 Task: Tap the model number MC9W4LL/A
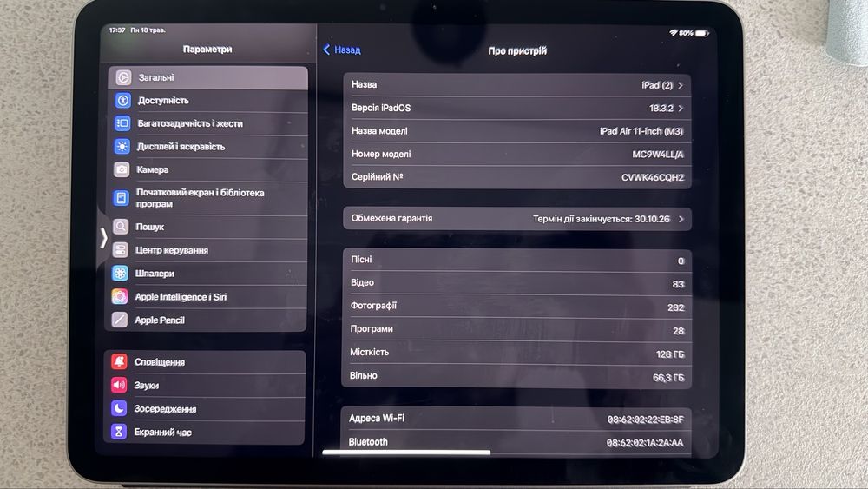point(658,155)
